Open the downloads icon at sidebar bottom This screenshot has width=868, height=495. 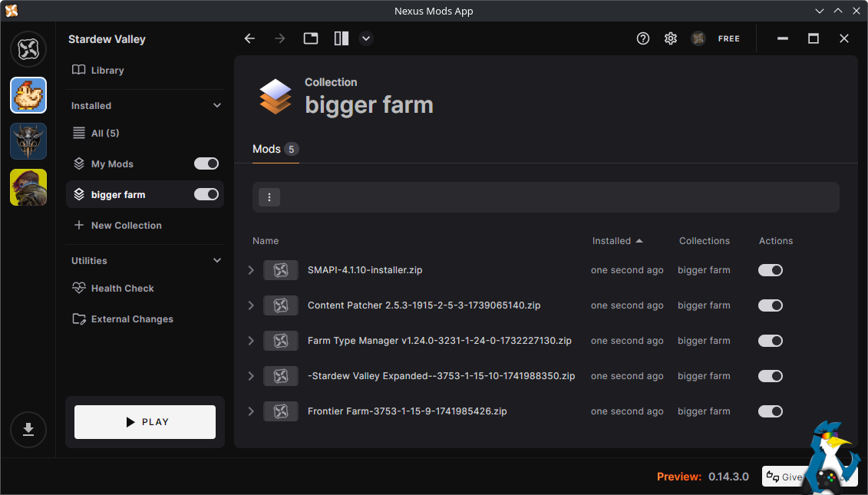click(x=28, y=429)
